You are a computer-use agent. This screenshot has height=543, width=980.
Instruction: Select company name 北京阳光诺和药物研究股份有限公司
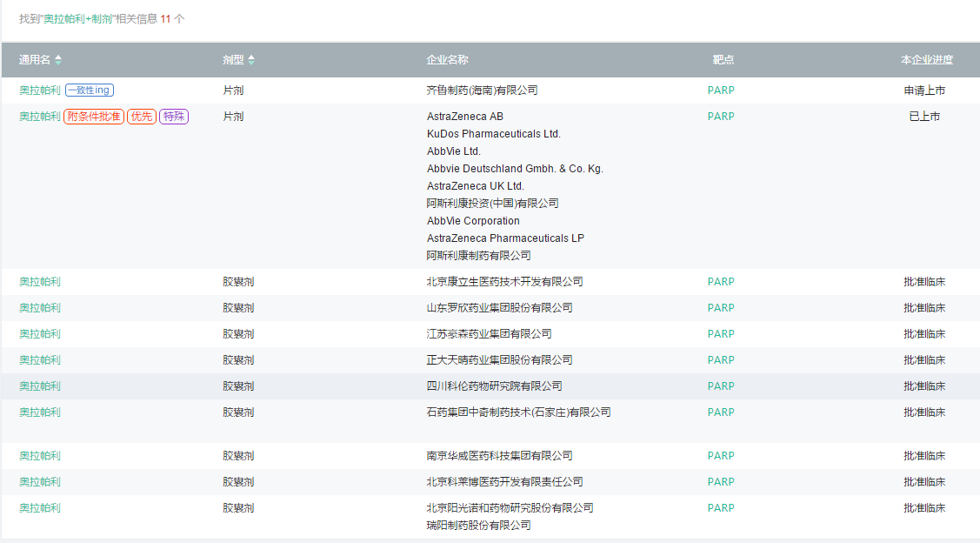510,508
